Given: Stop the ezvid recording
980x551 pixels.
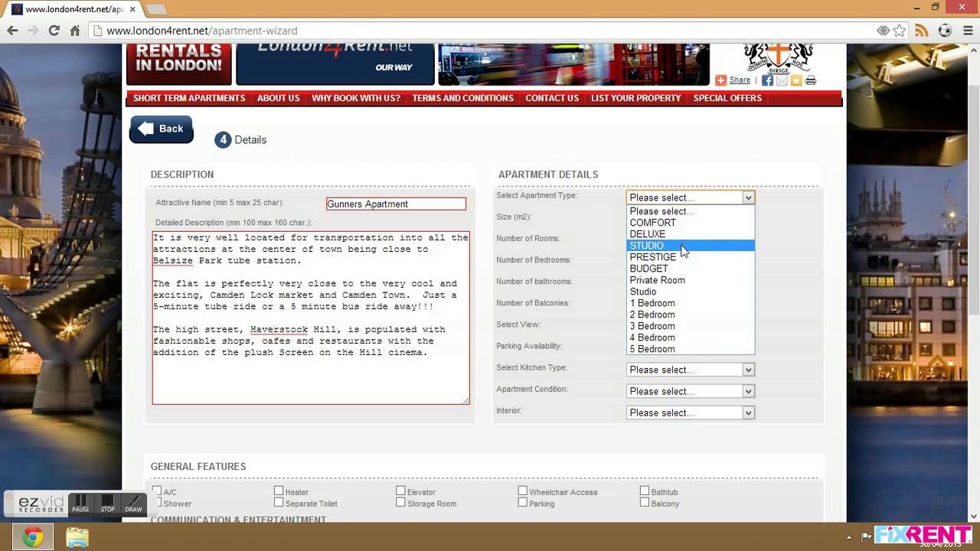Looking at the screenshot, I should 108,504.
